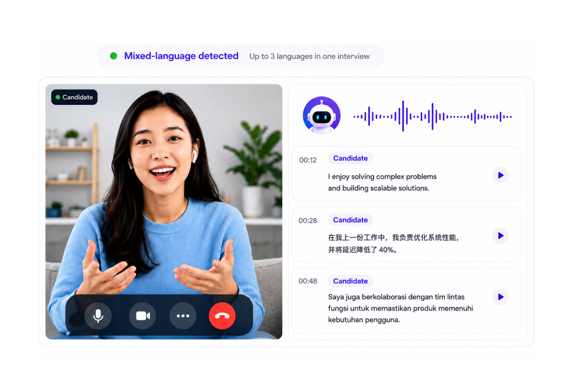Click the 00:48 timestamp
Screen dimensions: 574x392
(308, 281)
